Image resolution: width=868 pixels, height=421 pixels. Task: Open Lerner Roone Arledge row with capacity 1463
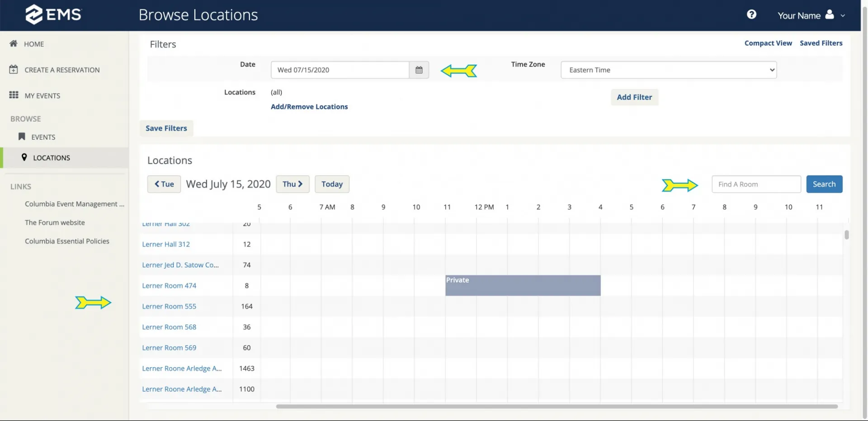(x=182, y=369)
